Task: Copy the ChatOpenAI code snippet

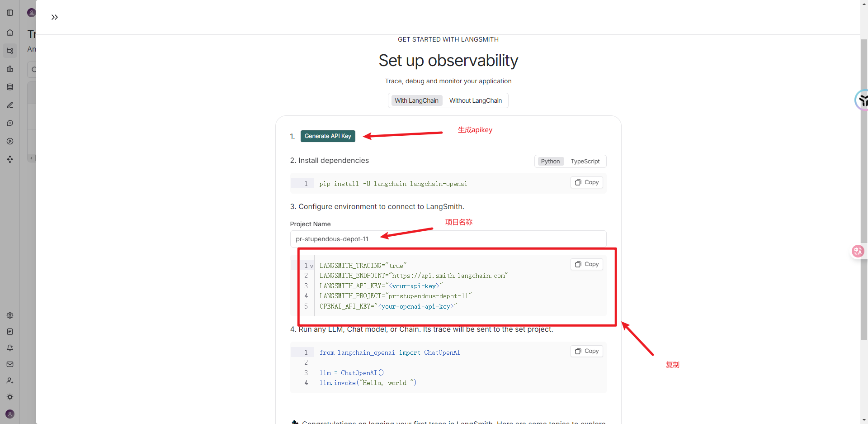Action: coord(587,351)
